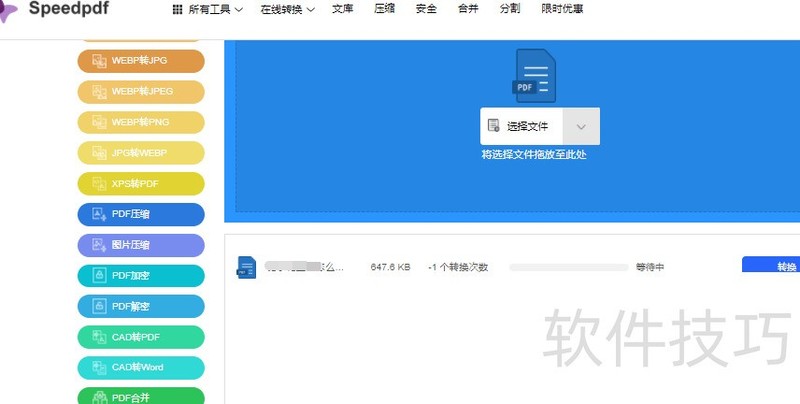Click the PDF加密 lock icon
This screenshot has width=800, height=404.
click(x=99, y=275)
